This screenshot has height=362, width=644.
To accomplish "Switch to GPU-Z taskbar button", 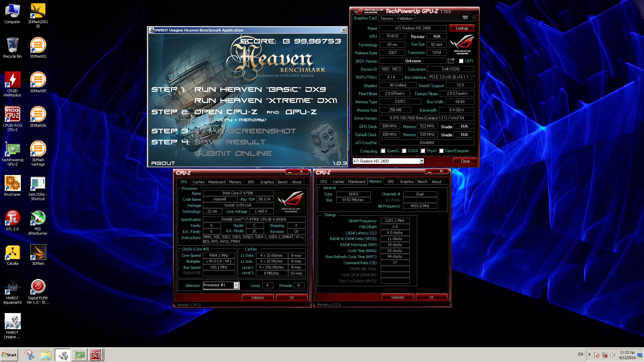I will coord(79,355).
